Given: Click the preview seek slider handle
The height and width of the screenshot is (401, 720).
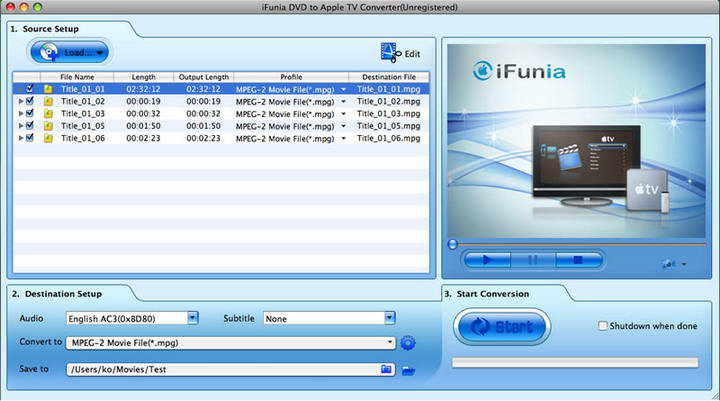Looking at the screenshot, I should [x=452, y=243].
